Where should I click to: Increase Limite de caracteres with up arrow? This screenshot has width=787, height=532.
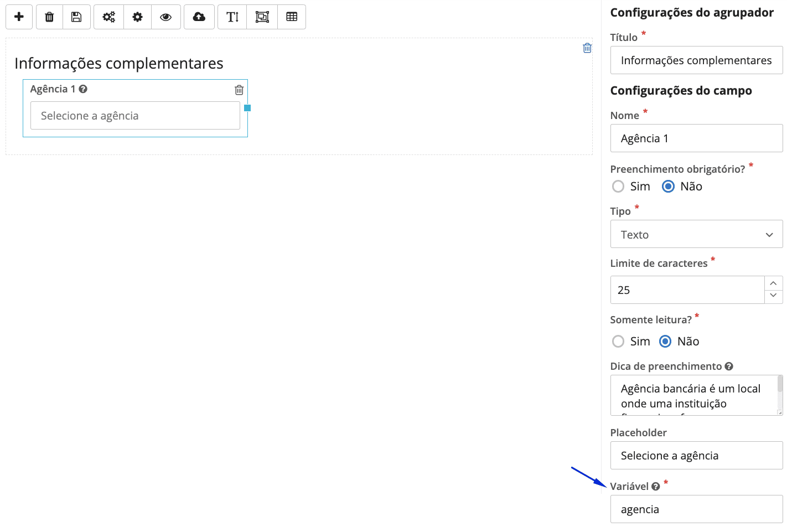773,283
